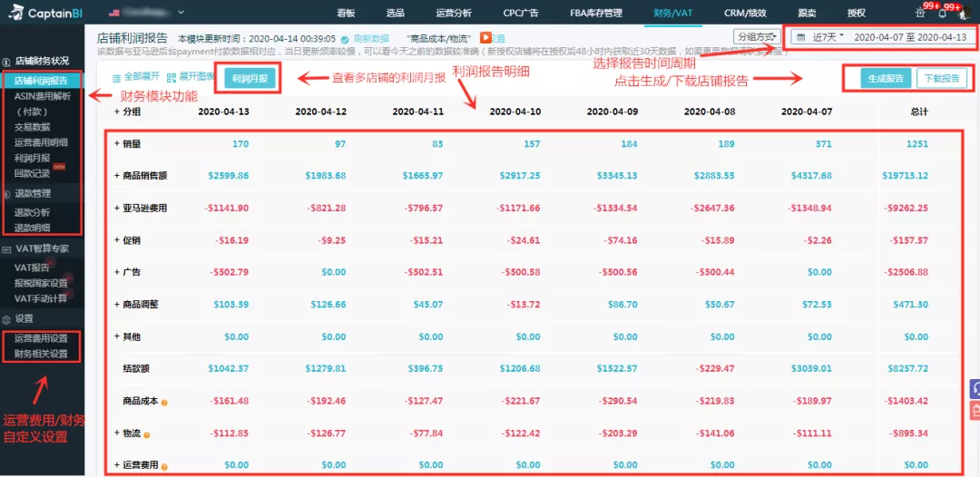The width and height of the screenshot is (980, 477).
Task: Open the 看板 dashboard menu
Action: tap(346, 13)
